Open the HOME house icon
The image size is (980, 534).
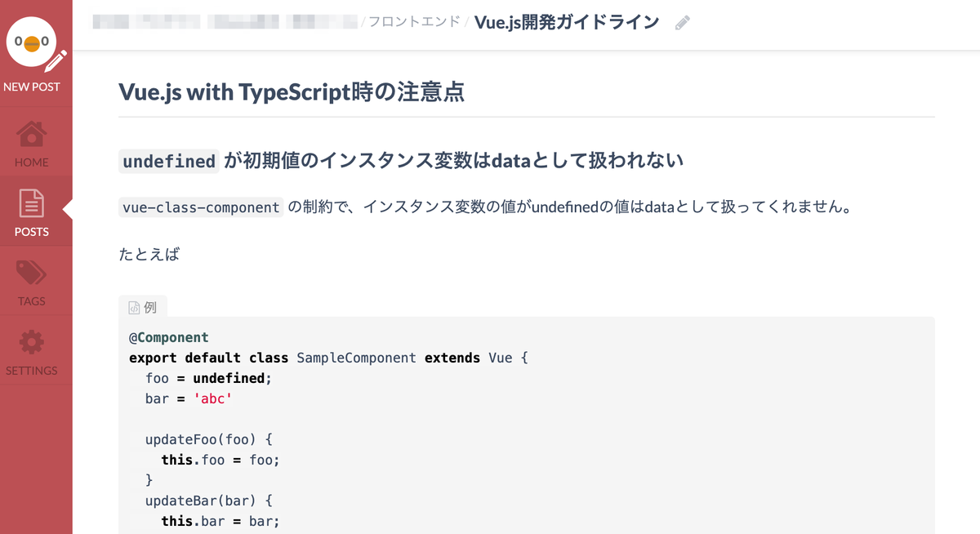32,135
